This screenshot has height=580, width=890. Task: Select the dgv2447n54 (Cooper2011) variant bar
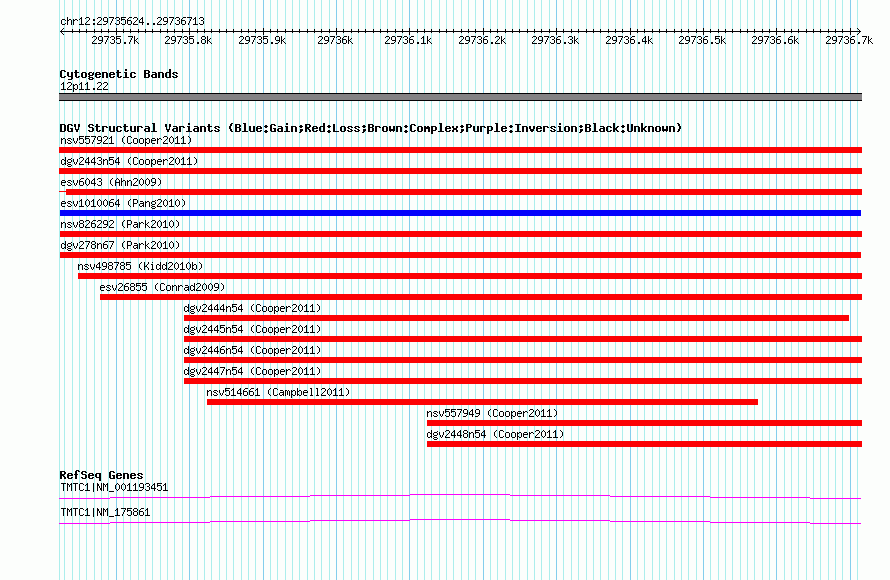[523, 381]
